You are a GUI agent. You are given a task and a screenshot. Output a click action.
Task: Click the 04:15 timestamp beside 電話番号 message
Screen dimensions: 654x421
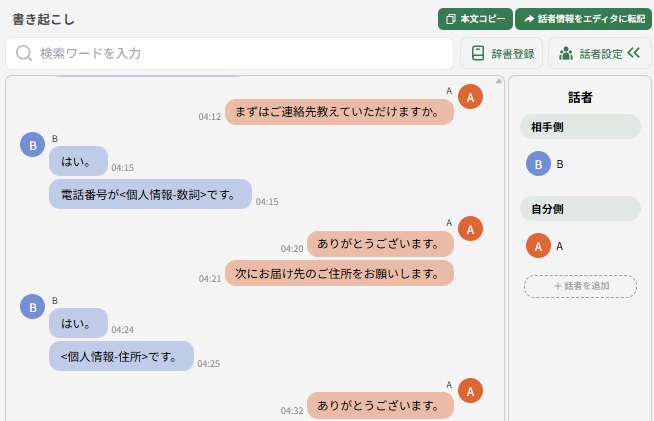click(x=267, y=202)
